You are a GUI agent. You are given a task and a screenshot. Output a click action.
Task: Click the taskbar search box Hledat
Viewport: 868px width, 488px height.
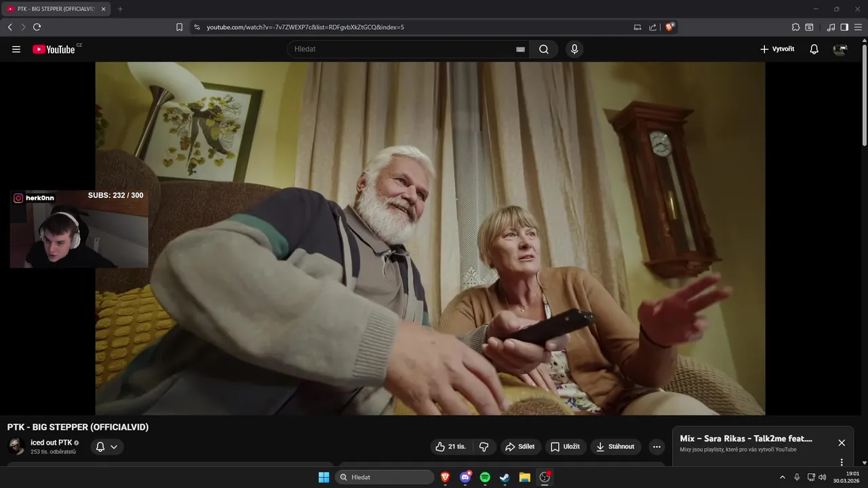point(384,477)
